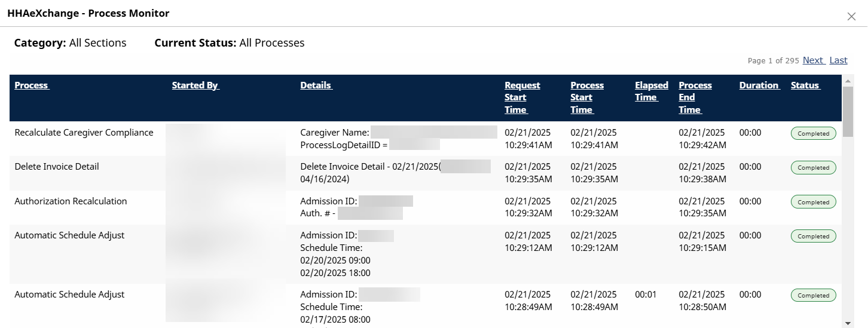Click Completed badge for Delete Invoice Detail
This screenshot has width=868, height=328.
coord(813,168)
